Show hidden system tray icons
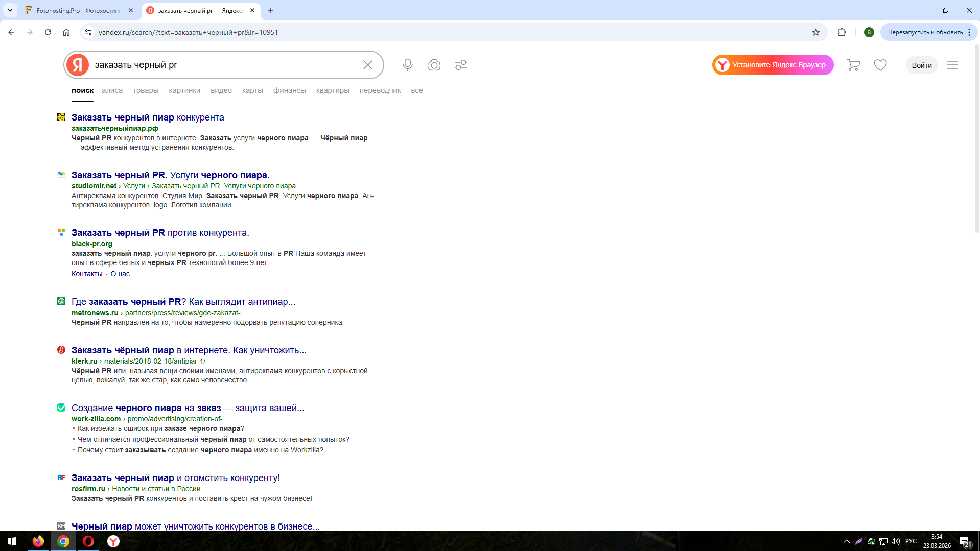The image size is (980, 551). (847, 541)
